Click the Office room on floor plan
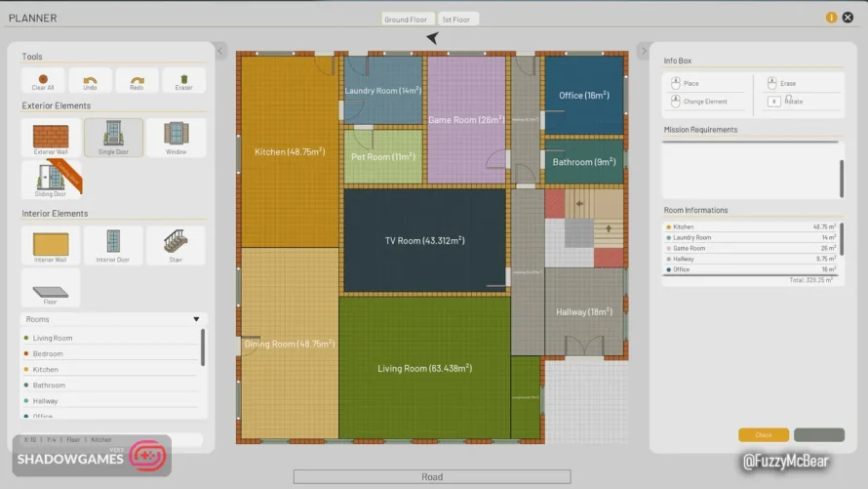 (584, 96)
